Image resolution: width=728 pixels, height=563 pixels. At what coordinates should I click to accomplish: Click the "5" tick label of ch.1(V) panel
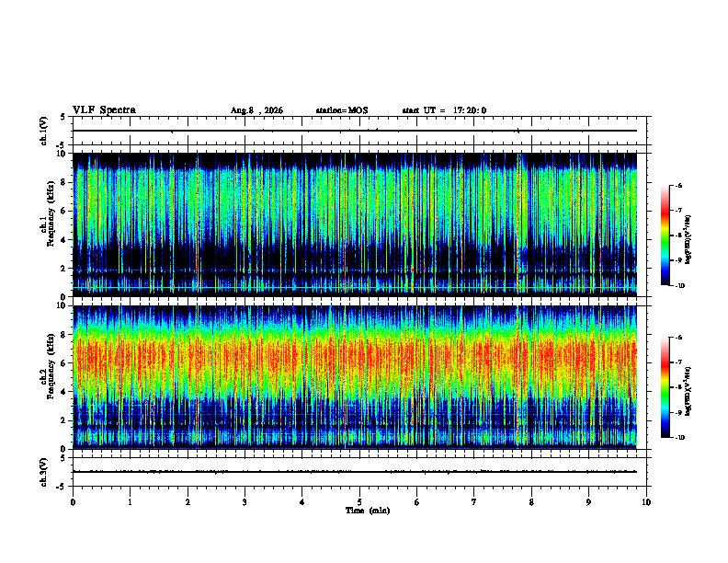[x=63, y=118]
